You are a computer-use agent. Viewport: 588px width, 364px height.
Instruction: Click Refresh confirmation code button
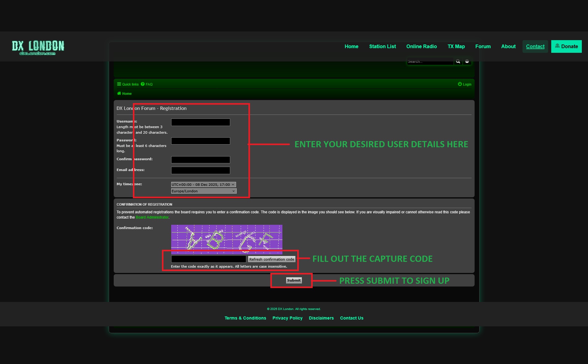pos(272,259)
